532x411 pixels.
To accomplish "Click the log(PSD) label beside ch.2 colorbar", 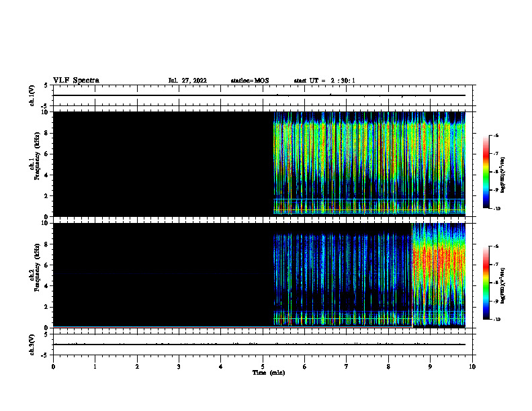I will [503, 285].
